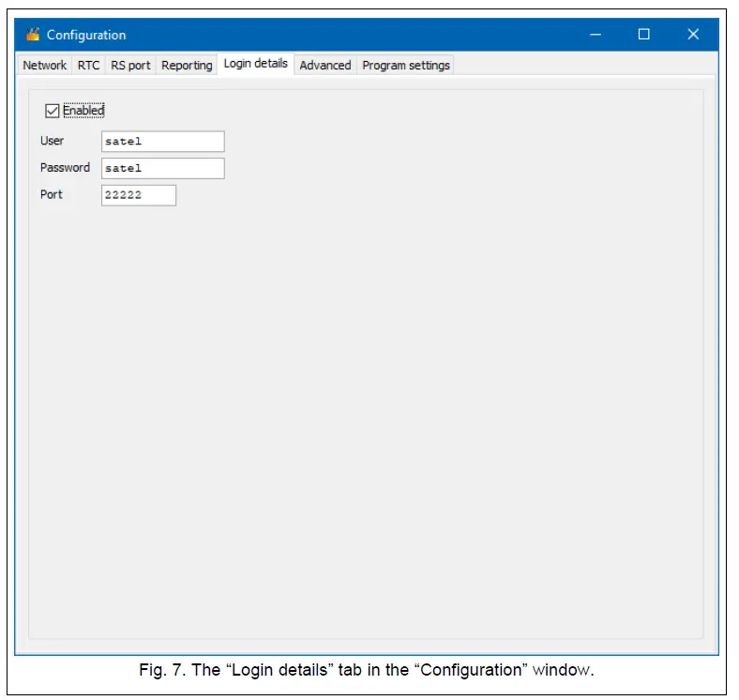Click the User input field
Image resolution: width=739 pixels, height=700 pixels.
click(163, 142)
